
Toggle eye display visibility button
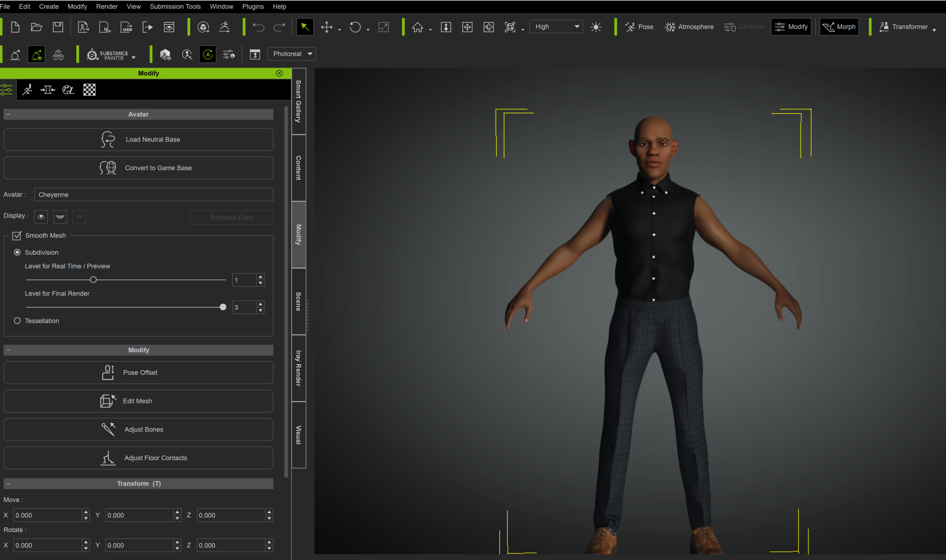click(x=41, y=217)
